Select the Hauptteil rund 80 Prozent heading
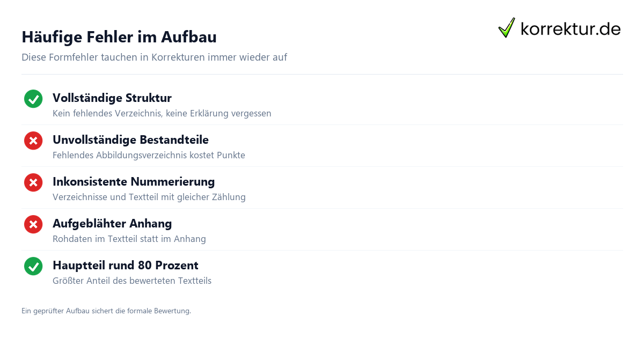The image size is (644, 338). (126, 266)
